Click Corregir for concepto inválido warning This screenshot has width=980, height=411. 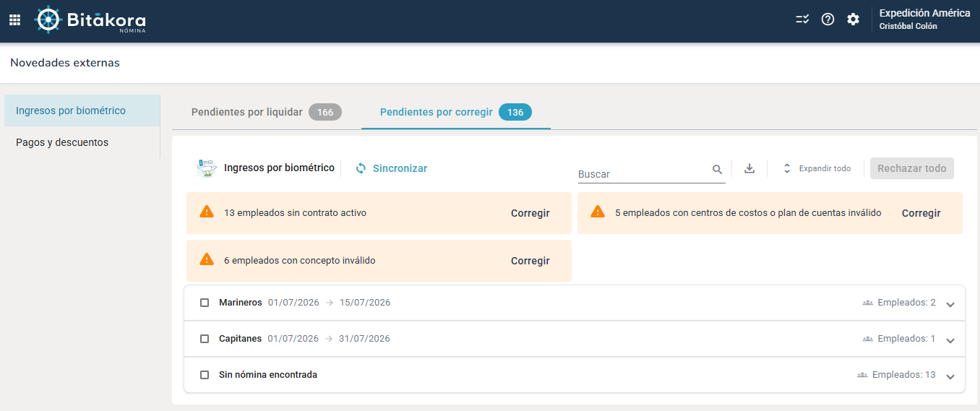click(x=530, y=261)
